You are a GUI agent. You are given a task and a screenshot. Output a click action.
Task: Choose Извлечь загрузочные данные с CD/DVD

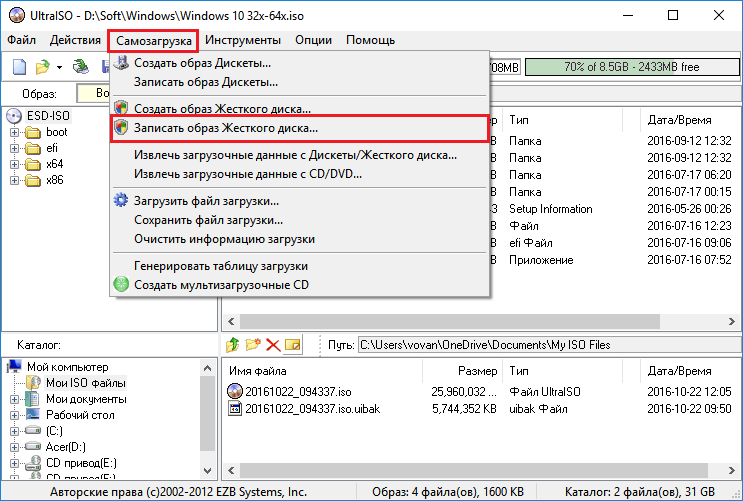click(299, 174)
